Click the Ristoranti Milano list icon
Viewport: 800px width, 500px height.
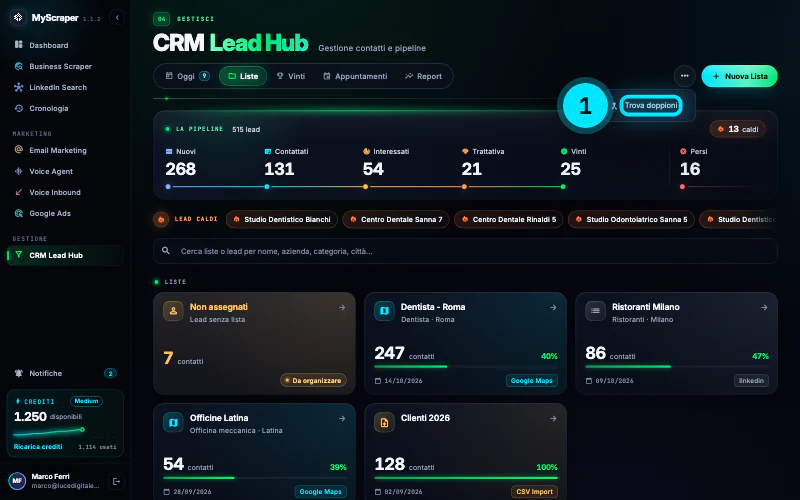coord(595,311)
